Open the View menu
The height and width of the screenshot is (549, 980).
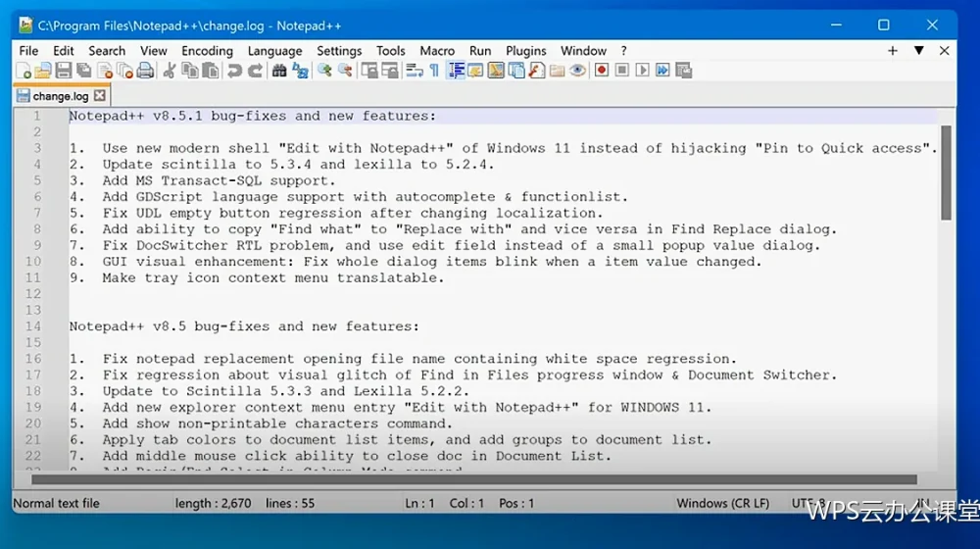pos(153,51)
